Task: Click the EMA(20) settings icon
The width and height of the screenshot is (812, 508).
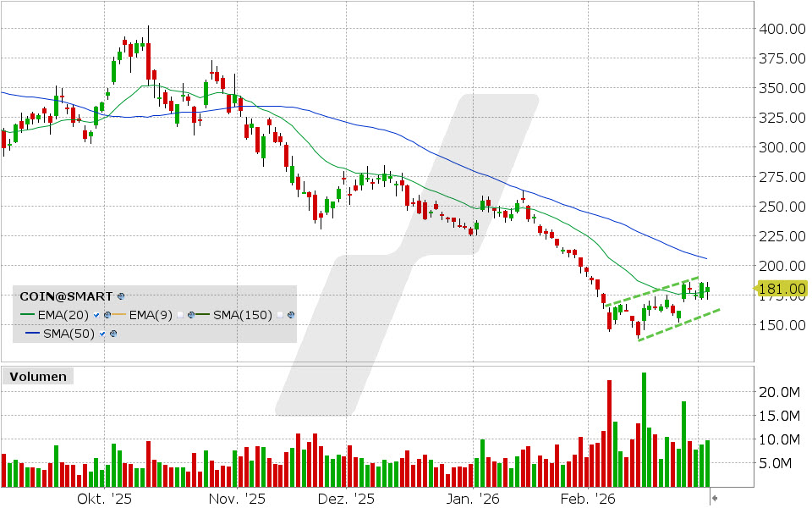Action: [107, 315]
